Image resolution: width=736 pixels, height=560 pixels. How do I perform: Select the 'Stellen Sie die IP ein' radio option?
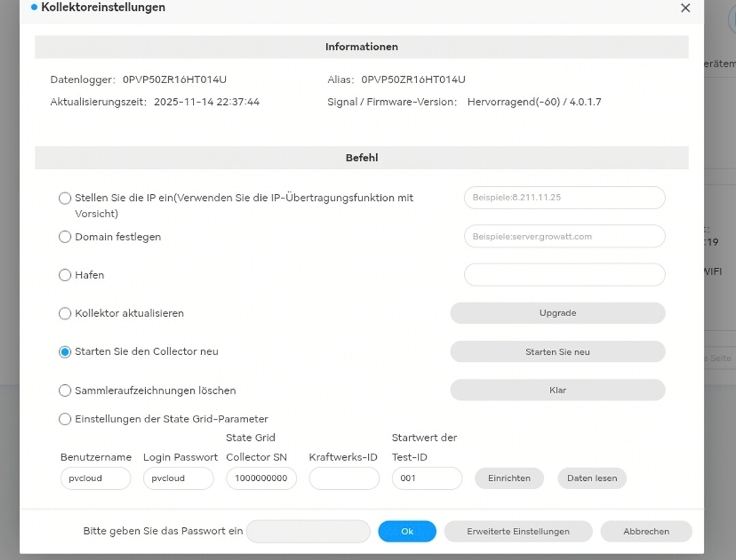[x=65, y=198]
